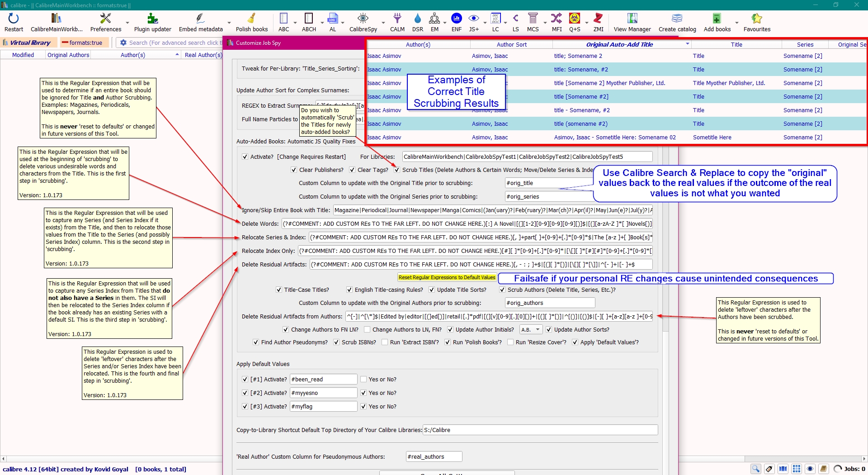Click the 'formats:true' restriction tab
868x475 pixels.
pyautogui.click(x=85, y=43)
